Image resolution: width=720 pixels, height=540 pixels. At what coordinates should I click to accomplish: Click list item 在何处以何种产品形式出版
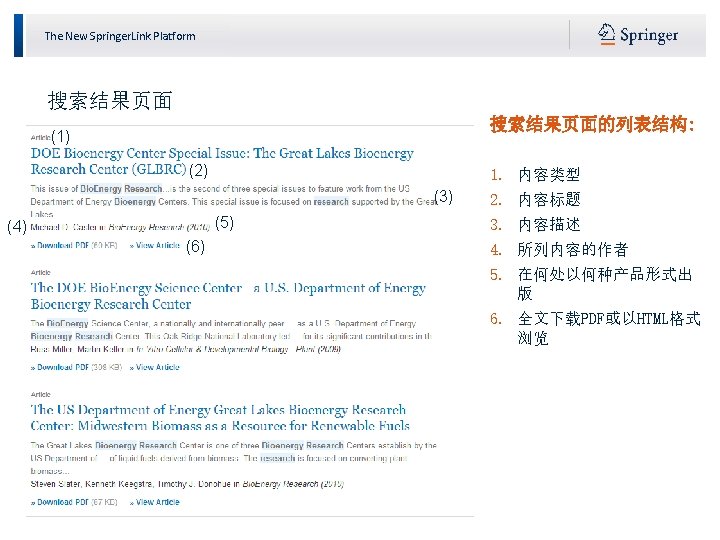(x=605, y=284)
